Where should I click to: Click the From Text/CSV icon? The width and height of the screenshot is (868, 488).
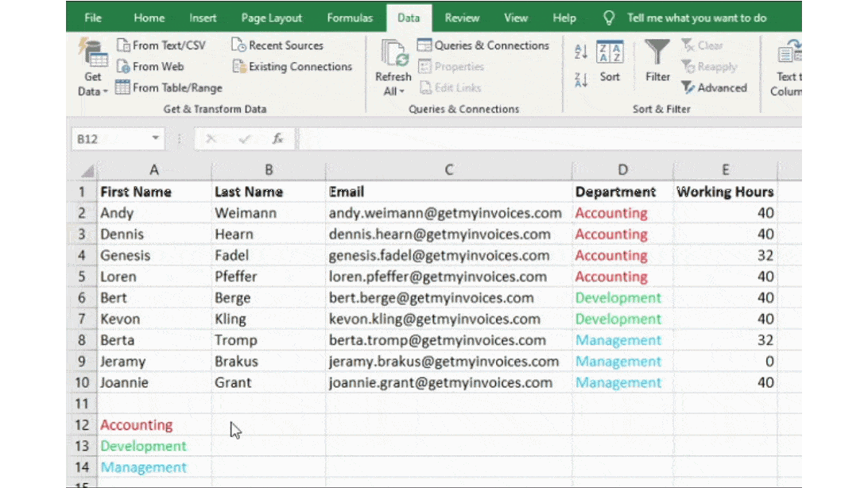pos(123,45)
